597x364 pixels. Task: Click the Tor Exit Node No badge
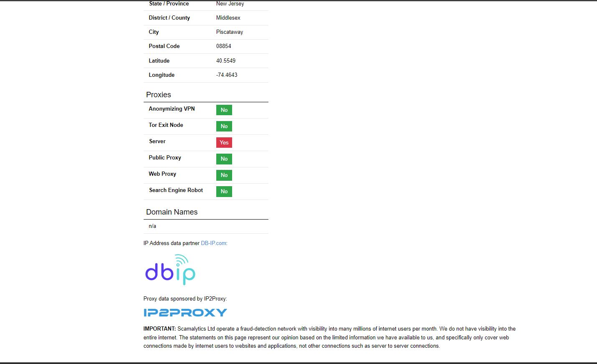coord(224,126)
